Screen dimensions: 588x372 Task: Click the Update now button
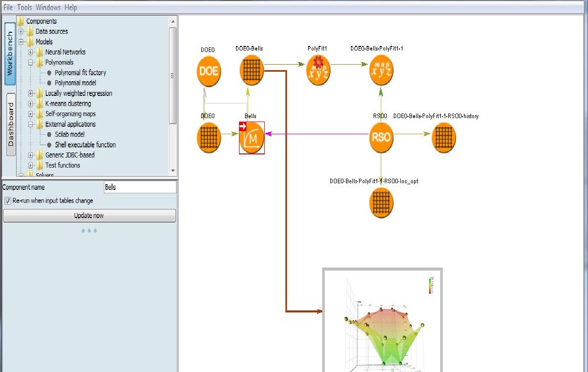(x=89, y=216)
